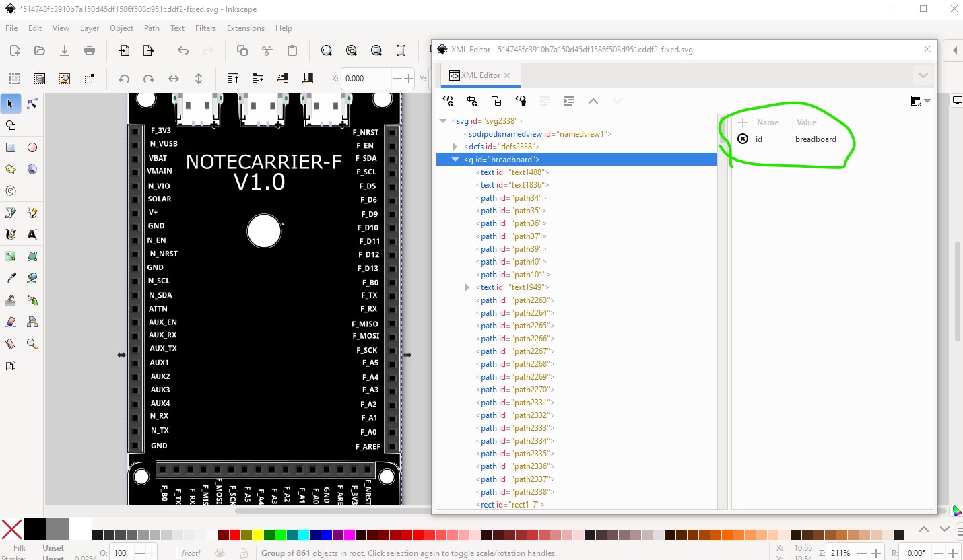Viewport: 963px width, 560px height.
Task: Select the Pen (Bezier) tool
Action: point(10,213)
